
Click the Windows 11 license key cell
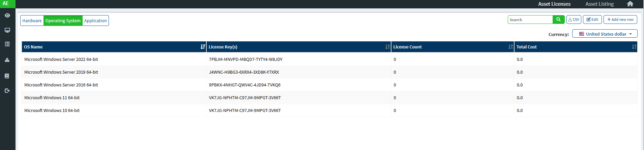[x=298, y=98]
